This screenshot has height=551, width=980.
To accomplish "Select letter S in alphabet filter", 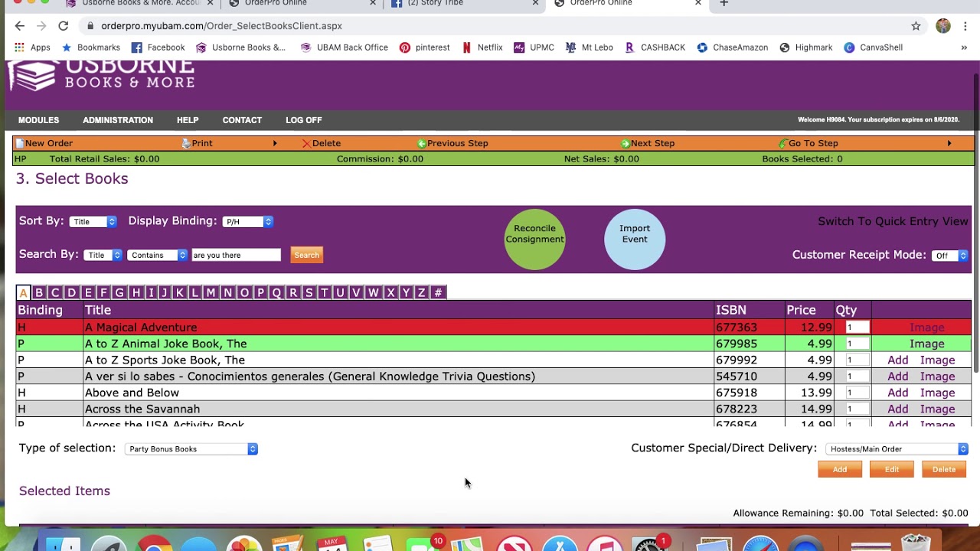I will [309, 292].
